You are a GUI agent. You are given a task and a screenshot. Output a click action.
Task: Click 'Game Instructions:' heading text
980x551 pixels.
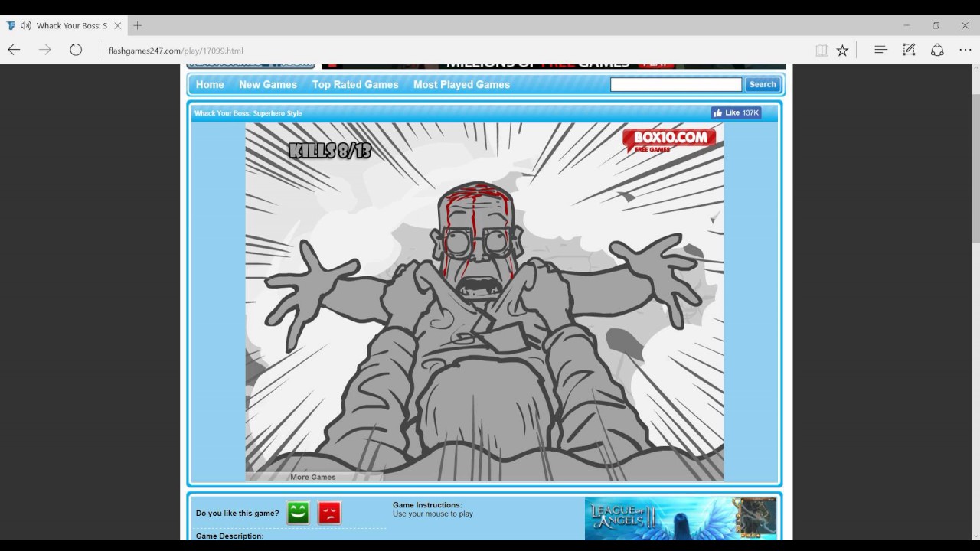tap(427, 505)
